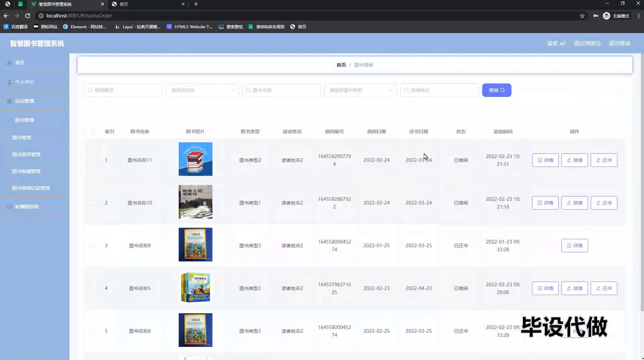Select 图书借阅记录管理 in the sidebar
This screenshot has height=360, width=644.
pyautogui.click(x=31, y=188)
